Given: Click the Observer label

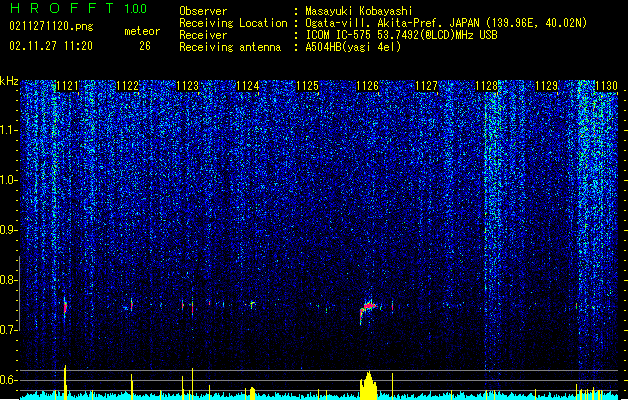Looking at the screenshot, I should coord(203,11).
